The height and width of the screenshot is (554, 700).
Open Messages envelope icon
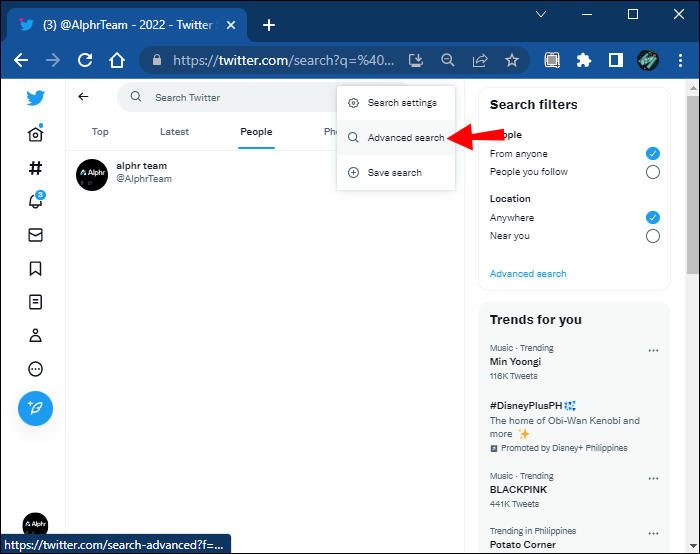click(x=35, y=235)
